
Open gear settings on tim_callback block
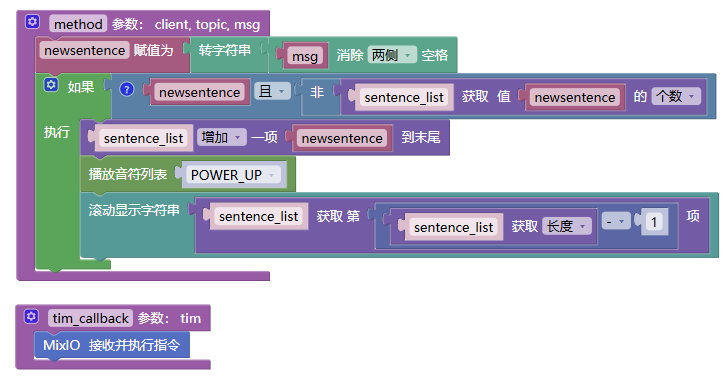31,316
